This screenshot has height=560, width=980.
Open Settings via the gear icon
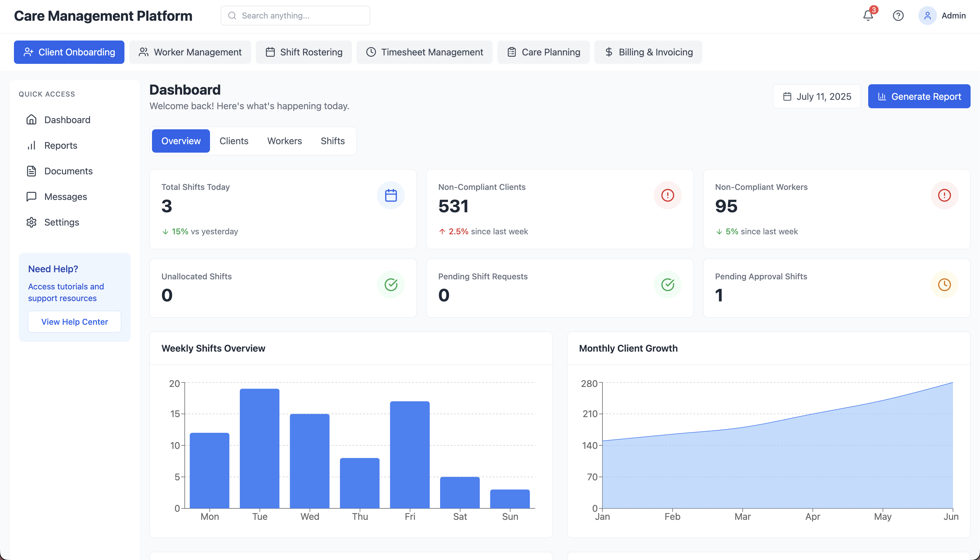(x=31, y=222)
